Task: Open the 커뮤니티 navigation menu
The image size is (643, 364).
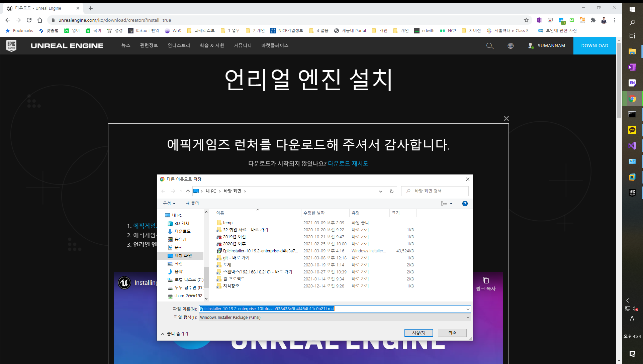Action: tap(243, 45)
